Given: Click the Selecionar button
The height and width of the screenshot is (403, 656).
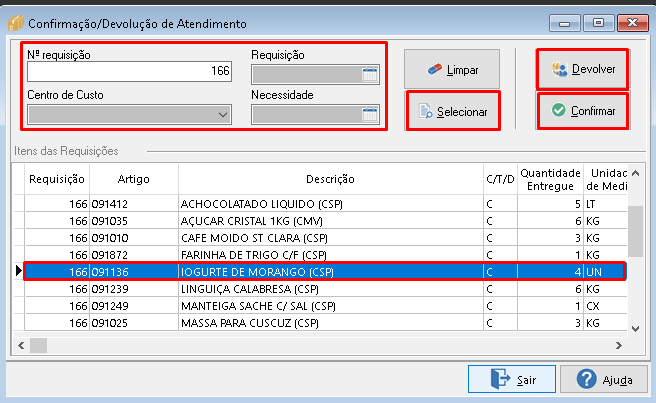Looking at the screenshot, I should click(453, 111).
